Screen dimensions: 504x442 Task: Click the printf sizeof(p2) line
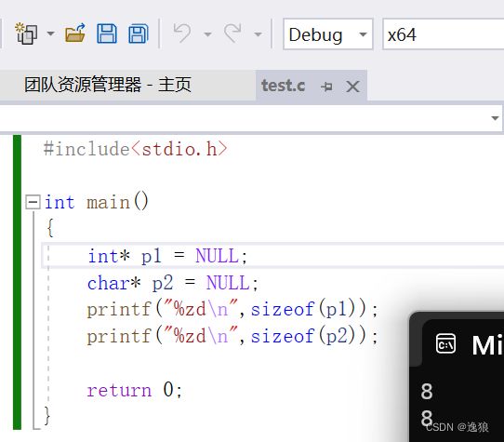232,337
